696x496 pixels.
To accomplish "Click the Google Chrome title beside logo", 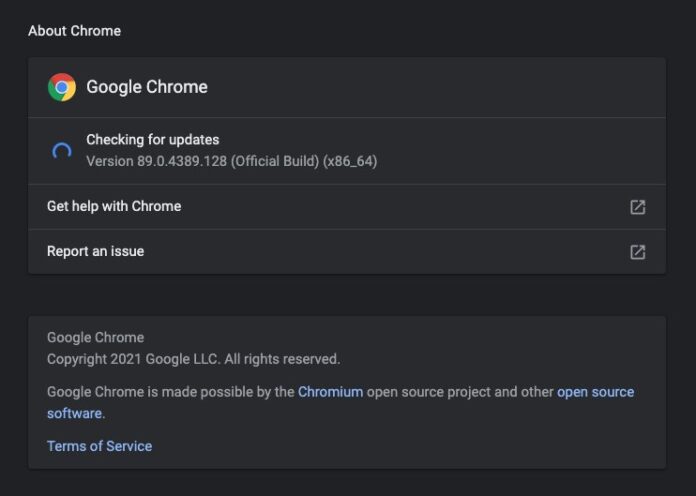I will coord(147,87).
